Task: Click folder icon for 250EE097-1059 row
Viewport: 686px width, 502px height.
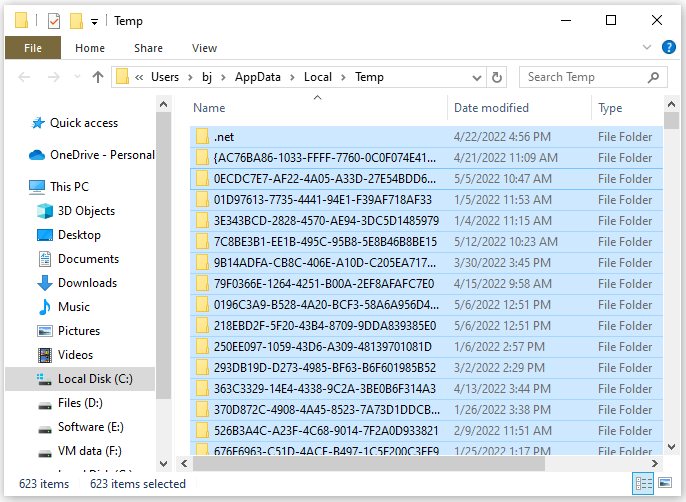Action: click(202, 347)
